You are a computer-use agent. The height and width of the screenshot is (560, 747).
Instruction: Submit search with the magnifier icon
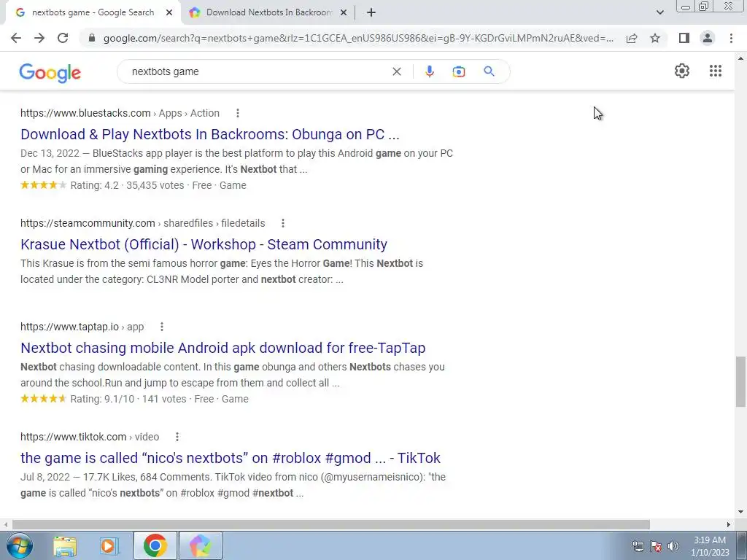(489, 71)
